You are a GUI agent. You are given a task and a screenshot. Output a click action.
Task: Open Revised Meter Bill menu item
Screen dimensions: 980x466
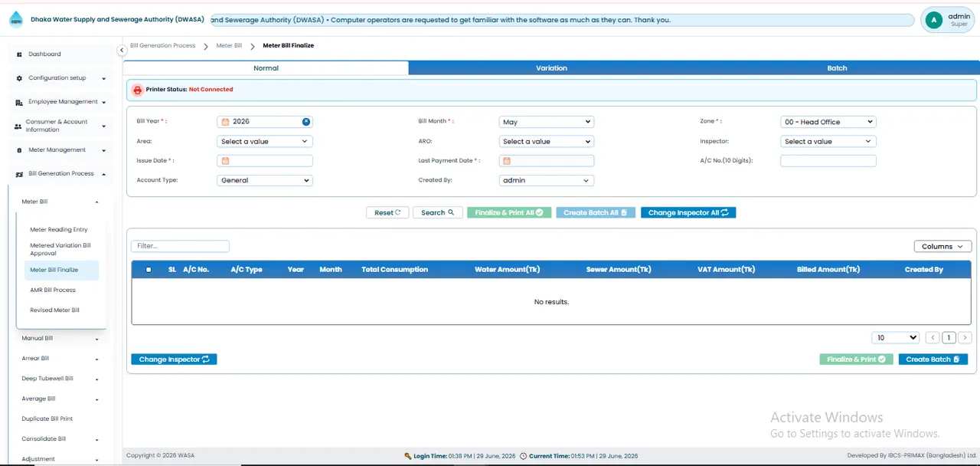[x=54, y=310]
